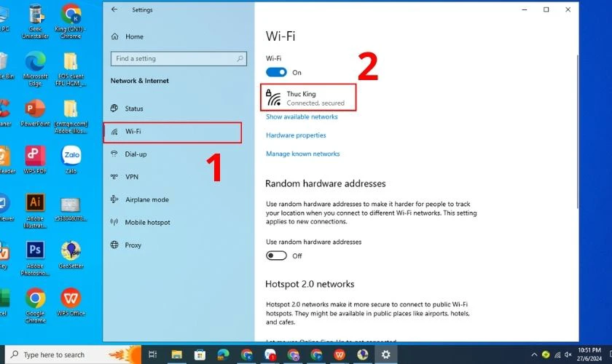Maximize the Settings window
This screenshot has width=612, height=364.
(546, 9)
